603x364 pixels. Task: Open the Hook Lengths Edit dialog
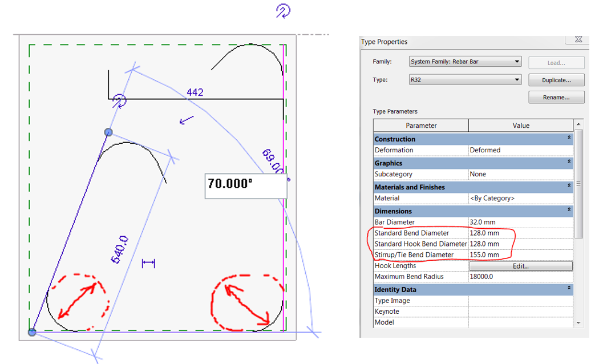tap(520, 265)
